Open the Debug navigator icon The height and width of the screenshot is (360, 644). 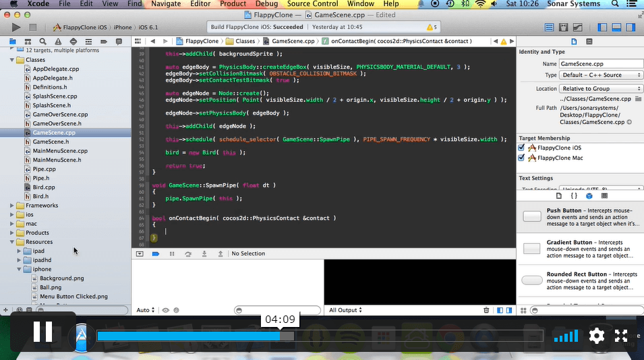coord(88,41)
